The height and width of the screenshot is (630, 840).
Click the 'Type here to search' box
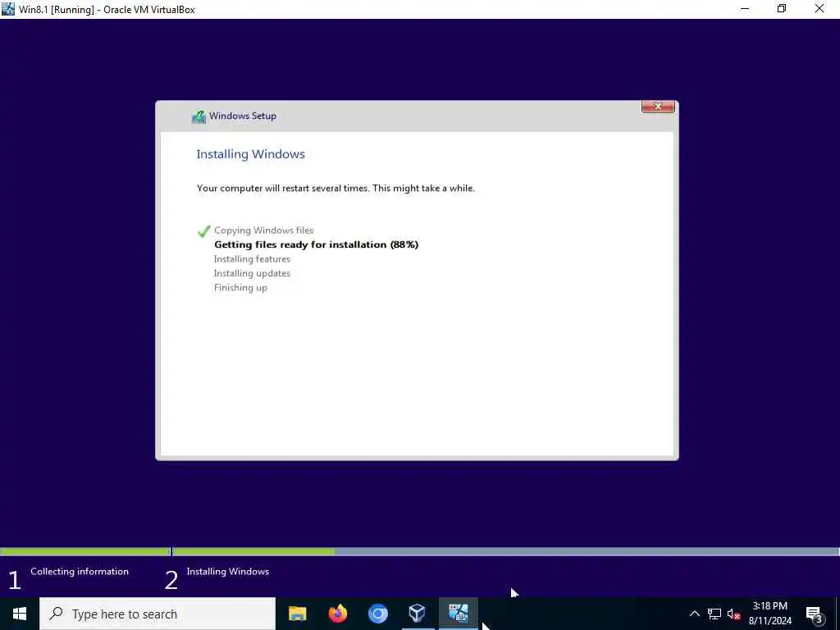157,614
